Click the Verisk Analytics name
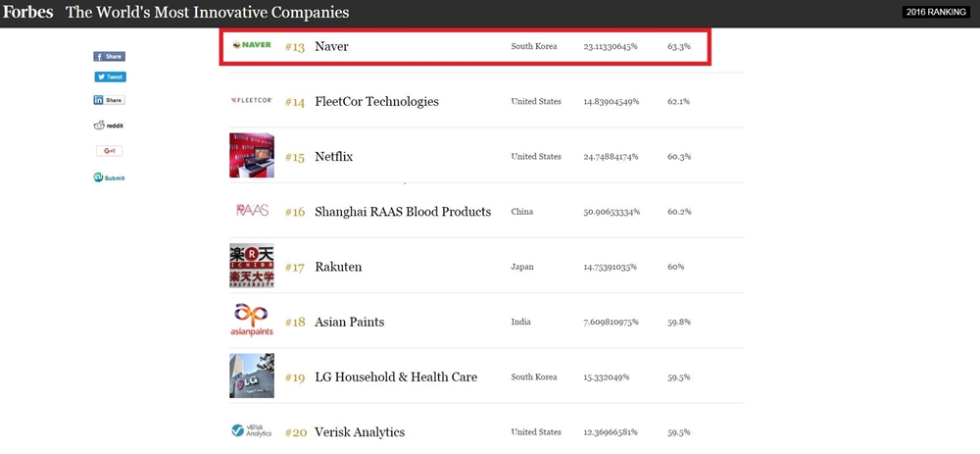The width and height of the screenshot is (980, 454). pos(359,431)
